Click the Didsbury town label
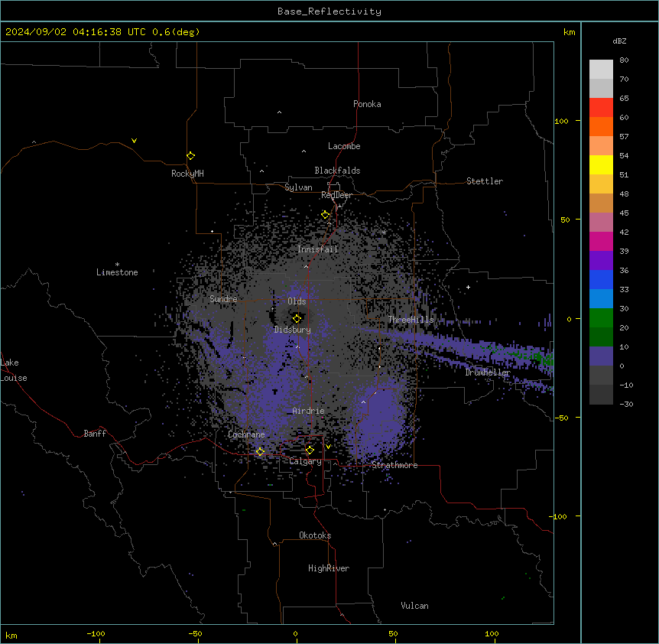Viewport: 659px width, 644px height. click(293, 330)
